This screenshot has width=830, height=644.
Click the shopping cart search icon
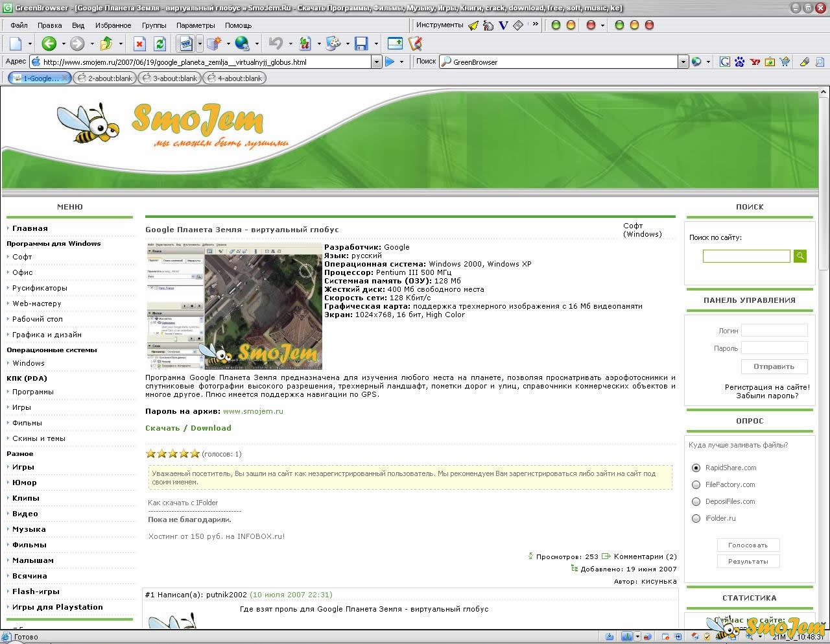785,62
